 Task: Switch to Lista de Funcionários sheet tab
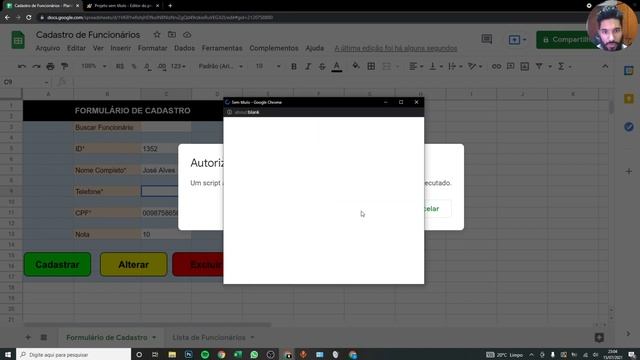click(209, 338)
